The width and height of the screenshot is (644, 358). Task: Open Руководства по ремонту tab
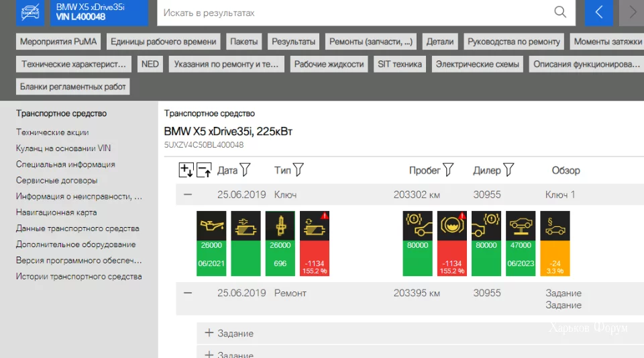pyautogui.click(x=514, y=42)
